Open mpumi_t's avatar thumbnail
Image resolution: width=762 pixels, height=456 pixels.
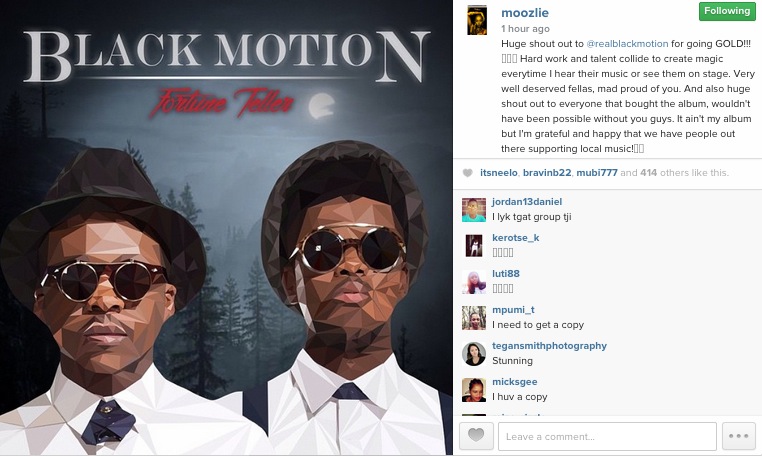[x=474, y=318]
